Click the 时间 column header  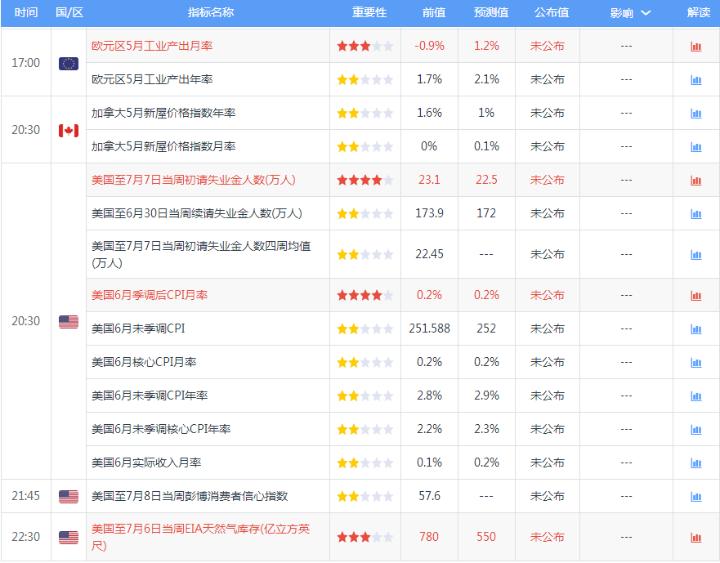pyautogui.click(x=26, y=12)
